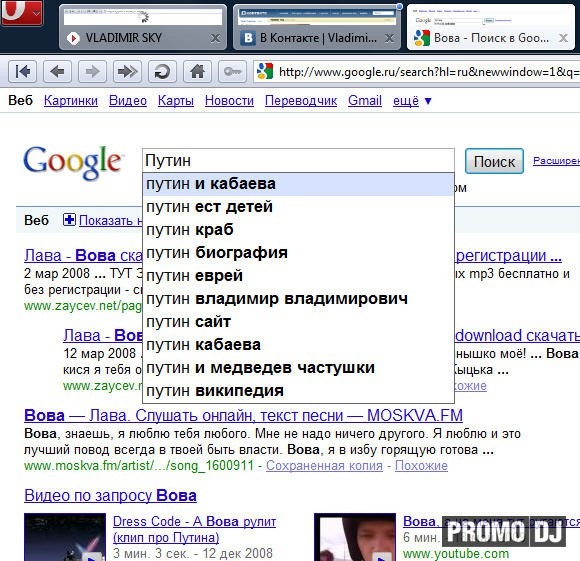Close the Вова - Поиск в Google tab
Screen dimensions: 580x561
pyautogui.click(x=563, y=38)
